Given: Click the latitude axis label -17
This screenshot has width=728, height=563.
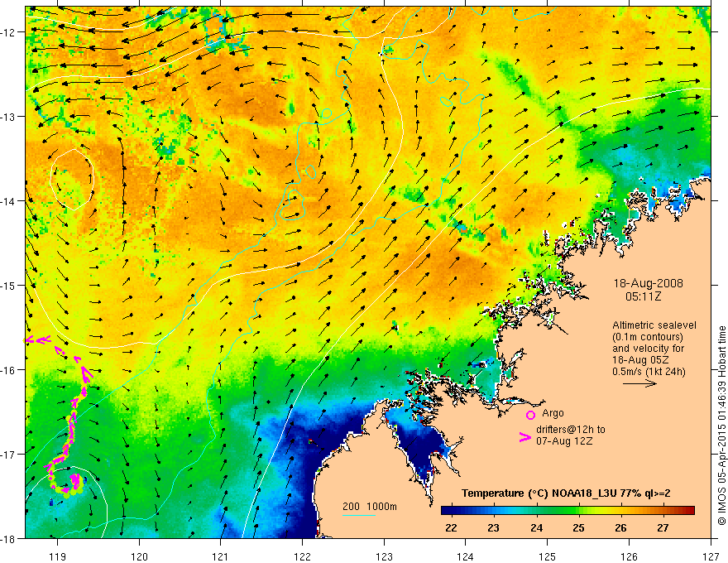Looking at the screenshot, I should 8,455.
